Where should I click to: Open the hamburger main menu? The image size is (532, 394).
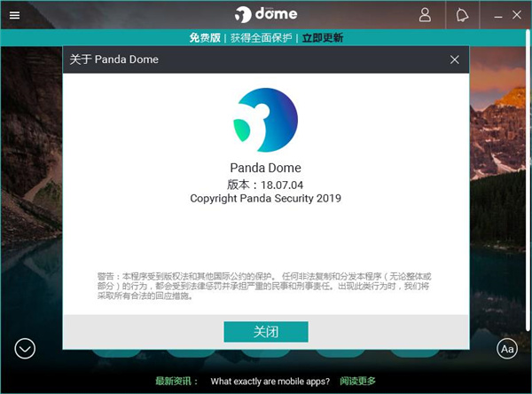(x=14, y=15)
